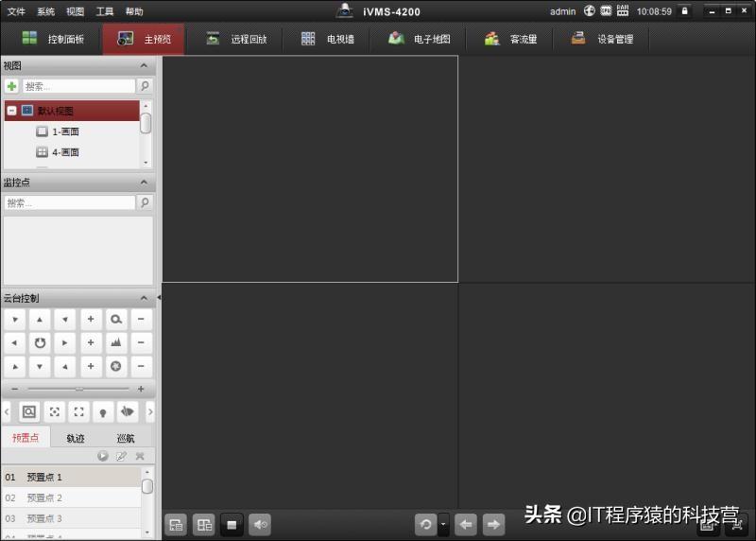This screenshot has width=756, height=541.
Task: Move PTZ up with up arrow
Action: coord(40,320)
